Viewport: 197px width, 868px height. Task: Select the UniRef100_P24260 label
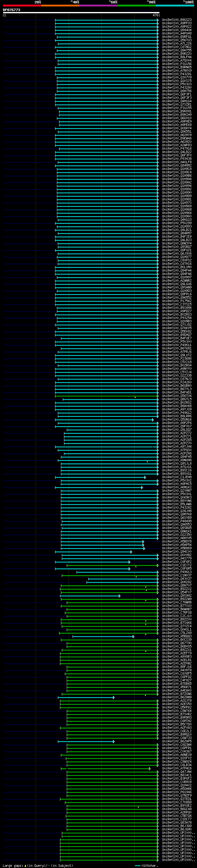pos(177,382)
